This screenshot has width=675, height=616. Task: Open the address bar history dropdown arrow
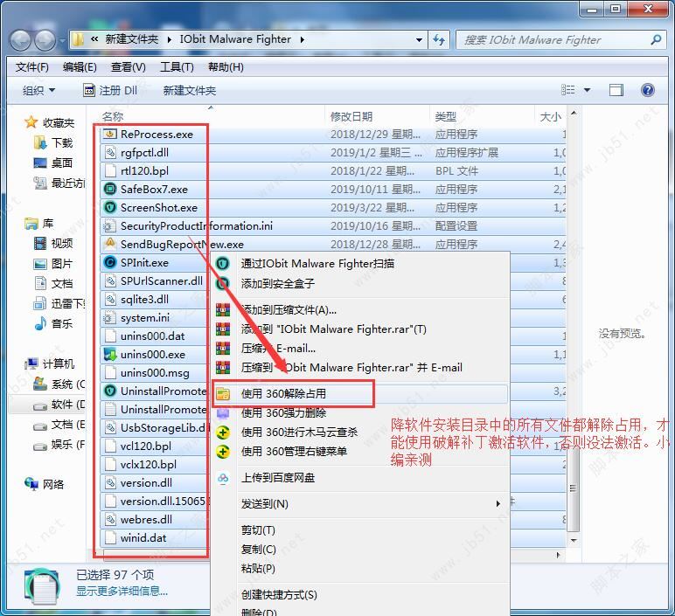pos(419,40)
